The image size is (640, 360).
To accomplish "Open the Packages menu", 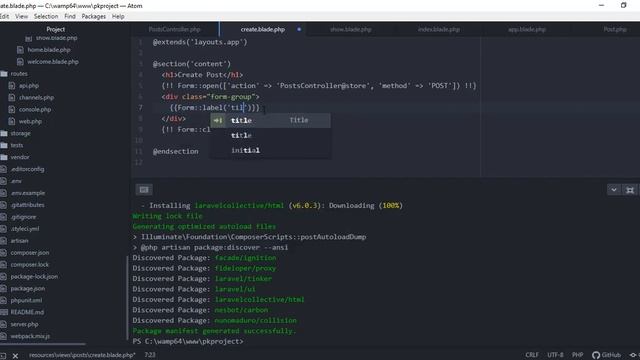I will [93, 16].
